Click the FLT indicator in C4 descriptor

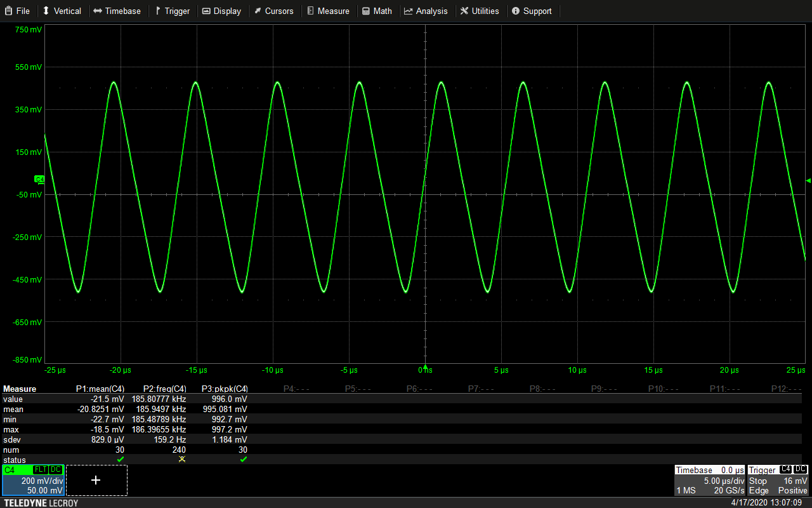click(41, 470)
